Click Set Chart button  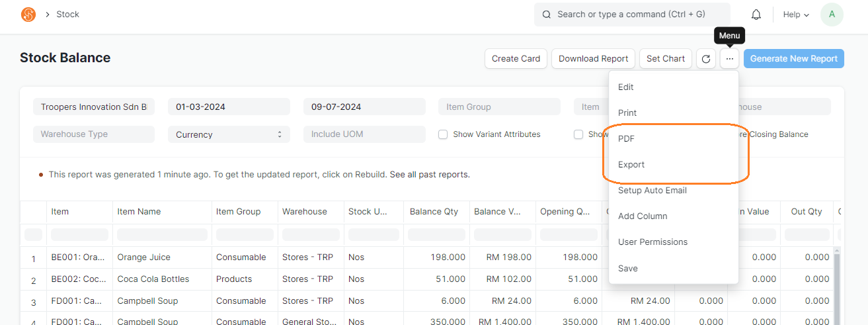click(666, 58)
